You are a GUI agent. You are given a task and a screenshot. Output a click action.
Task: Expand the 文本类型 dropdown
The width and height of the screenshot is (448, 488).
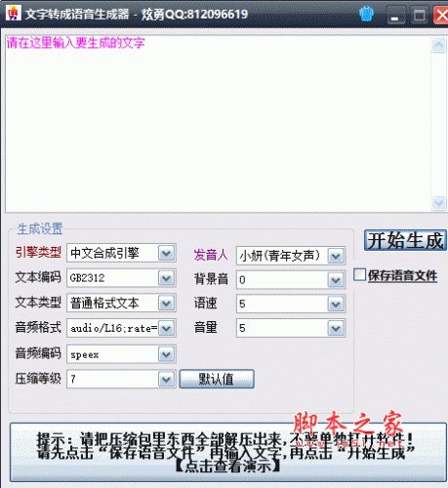166,304
